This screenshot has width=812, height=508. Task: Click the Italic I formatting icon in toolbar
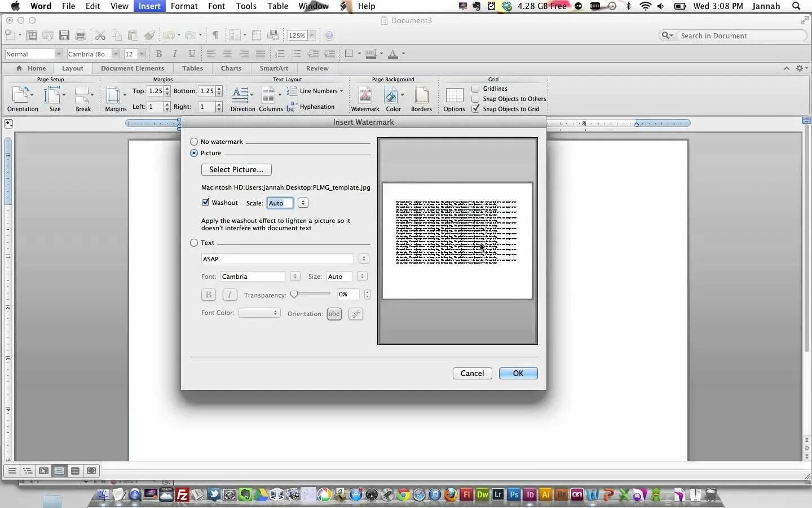click(175, 54)
